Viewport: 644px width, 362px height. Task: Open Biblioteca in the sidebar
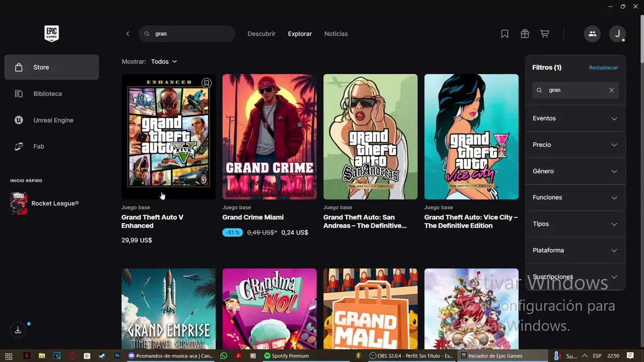[51, 94]
